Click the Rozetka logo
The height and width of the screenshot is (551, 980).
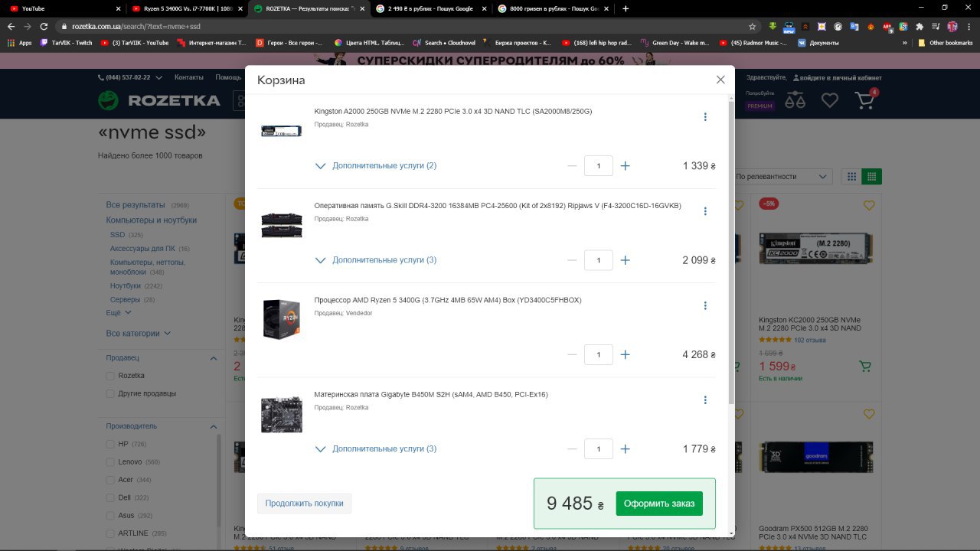click(x=159, y=100)
